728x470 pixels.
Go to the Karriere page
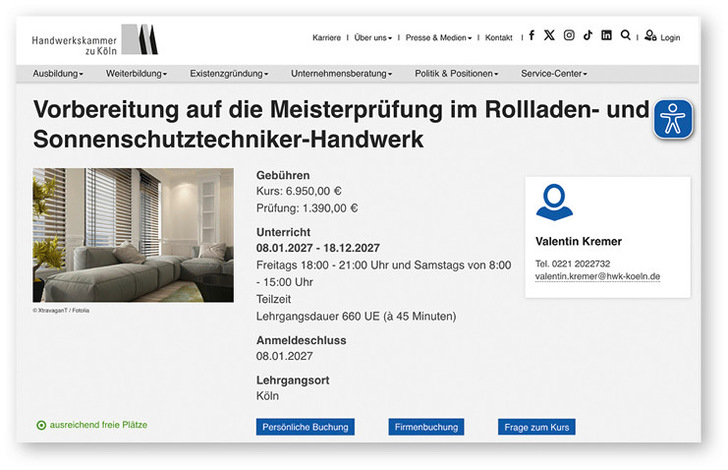326,38
